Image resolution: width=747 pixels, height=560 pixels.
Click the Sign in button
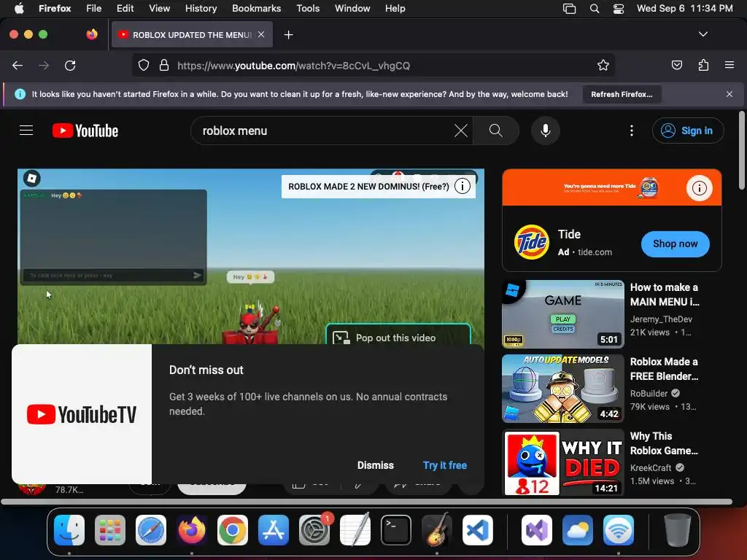tap(688, 131)
